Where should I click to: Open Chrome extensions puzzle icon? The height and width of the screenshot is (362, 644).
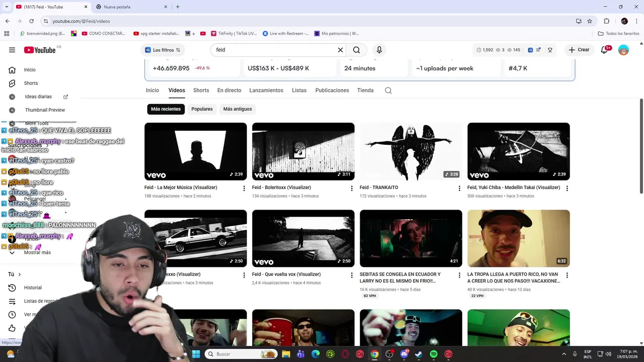click(x=606, y=21)
